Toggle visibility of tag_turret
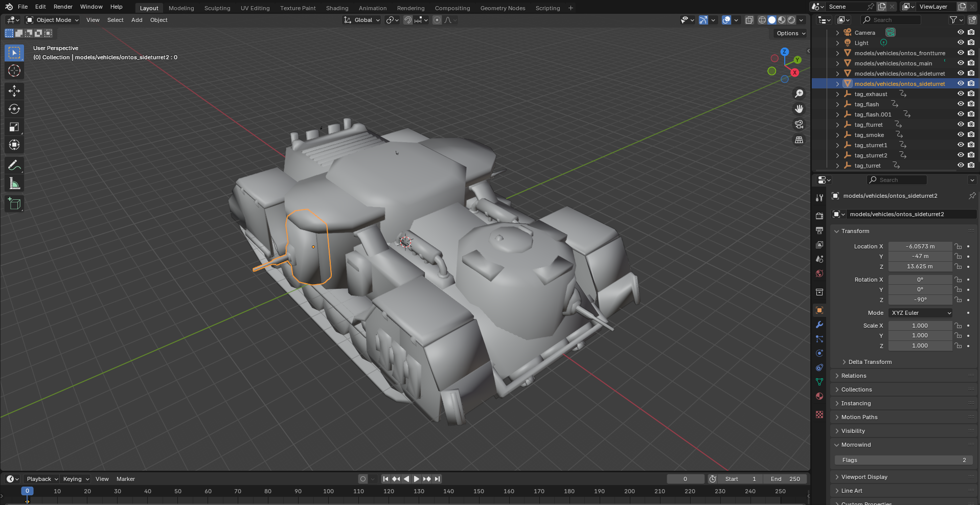Image resolution: width=980 pixels, height=505 pixels. 961,165
